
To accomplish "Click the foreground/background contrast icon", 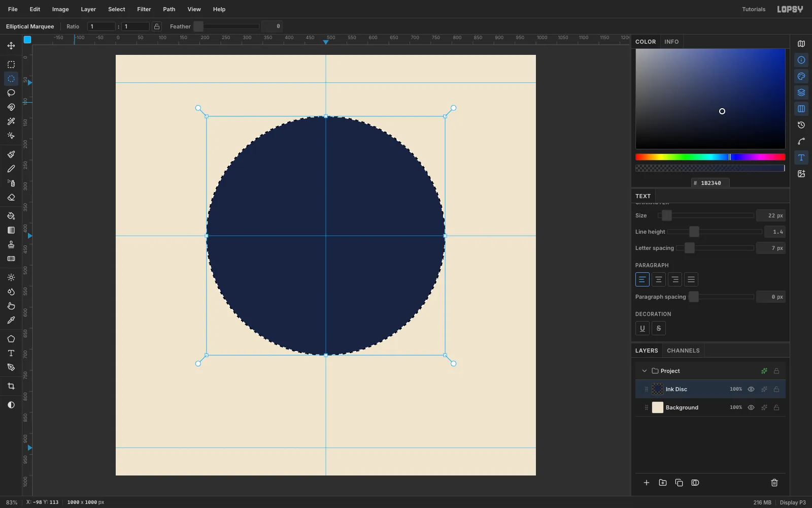I will click(x=11, y=405).
